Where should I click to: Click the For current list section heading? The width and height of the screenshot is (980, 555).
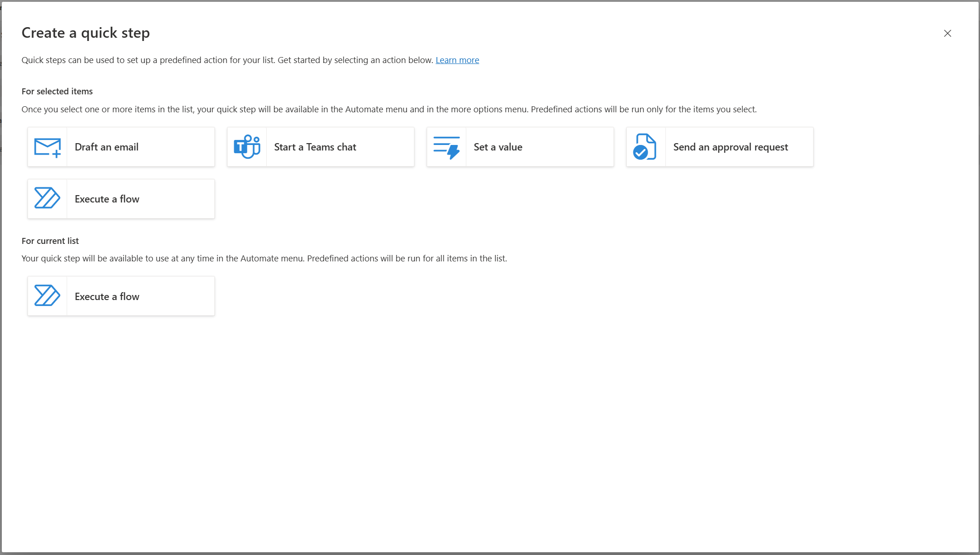(50, 241)
